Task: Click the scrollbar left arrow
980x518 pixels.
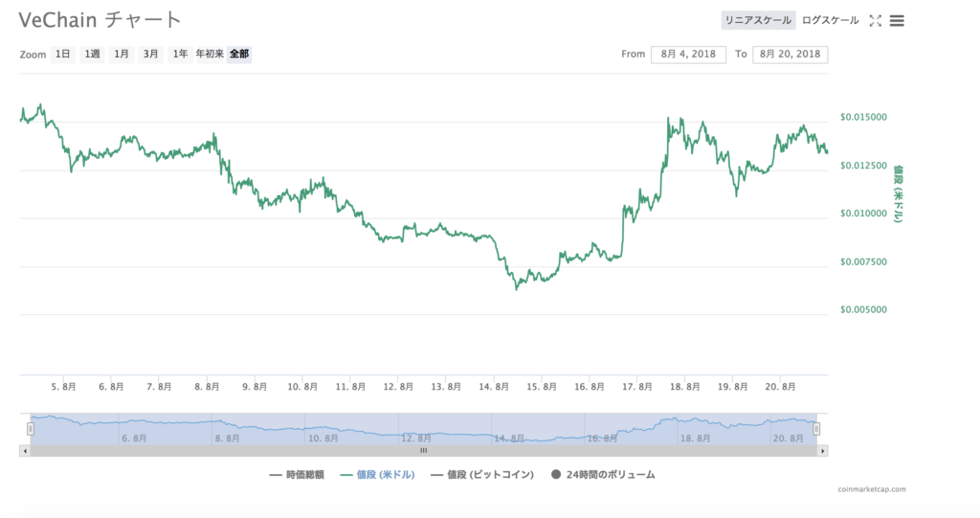Action: point(25,450)
